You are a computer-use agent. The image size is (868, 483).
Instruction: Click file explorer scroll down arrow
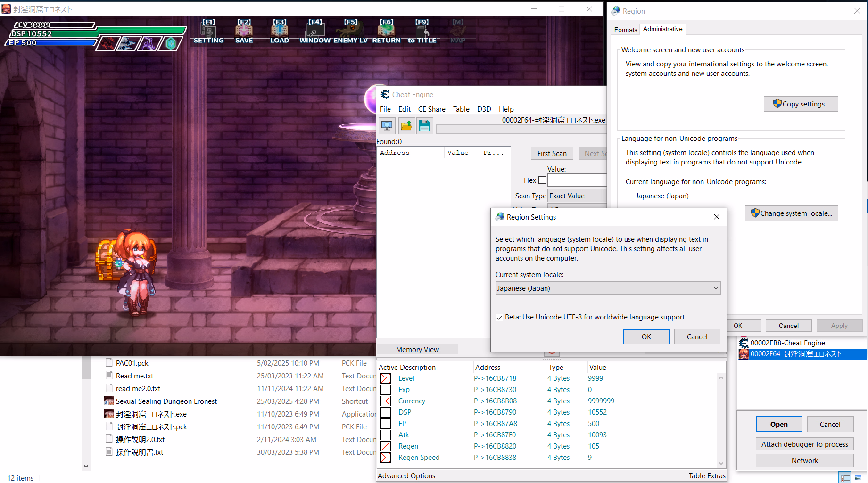coord(86,466)
